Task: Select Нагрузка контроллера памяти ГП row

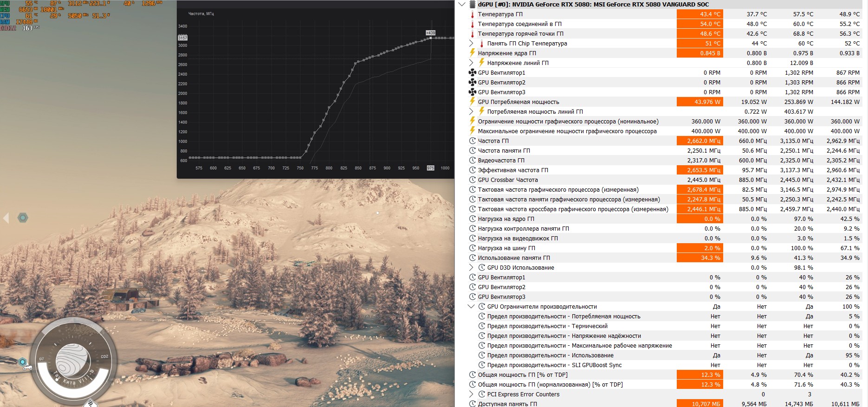Action: (x=665, y=229)
